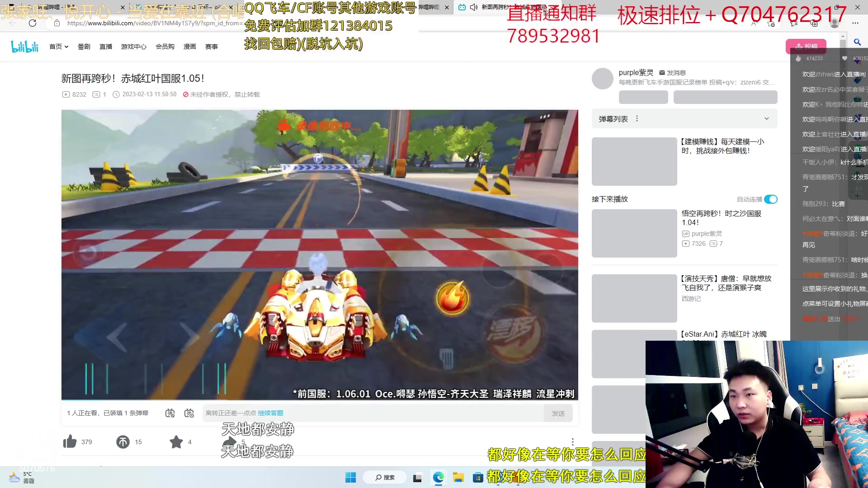Screen dimensions: 868x488
Task: Click the video player area
Action: 320,255
